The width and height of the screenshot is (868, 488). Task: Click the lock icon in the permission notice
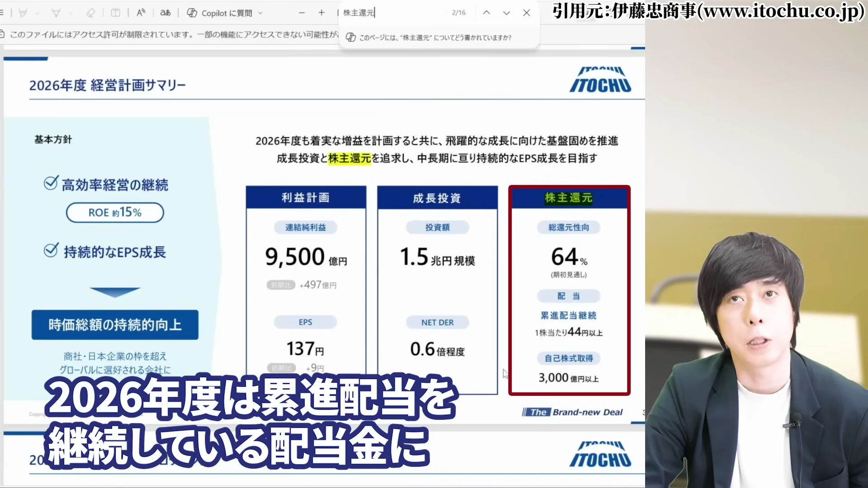[2, 34]
